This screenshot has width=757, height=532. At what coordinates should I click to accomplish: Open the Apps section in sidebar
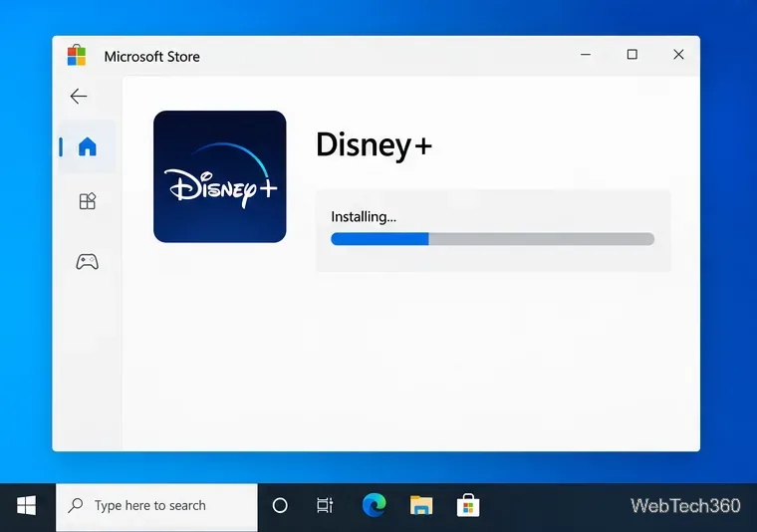[x=88, y=201]
